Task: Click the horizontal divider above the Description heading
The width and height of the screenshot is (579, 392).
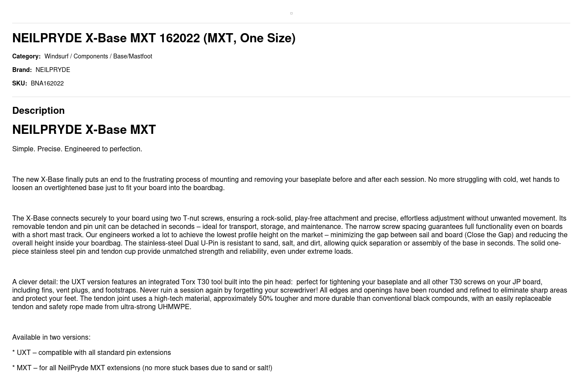Action: [x=291, y=97]
